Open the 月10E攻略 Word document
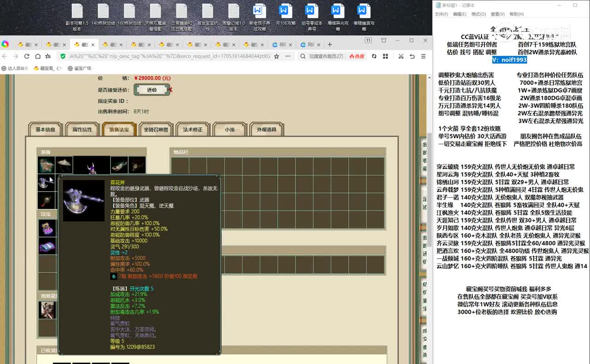Viewport: 590px width, 364px height. tap(286, 15)
